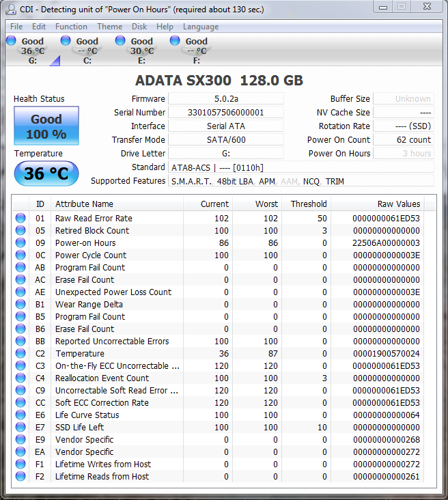Open the Language menu
This screenshot has height=500, width=448.
coord(201,27)
